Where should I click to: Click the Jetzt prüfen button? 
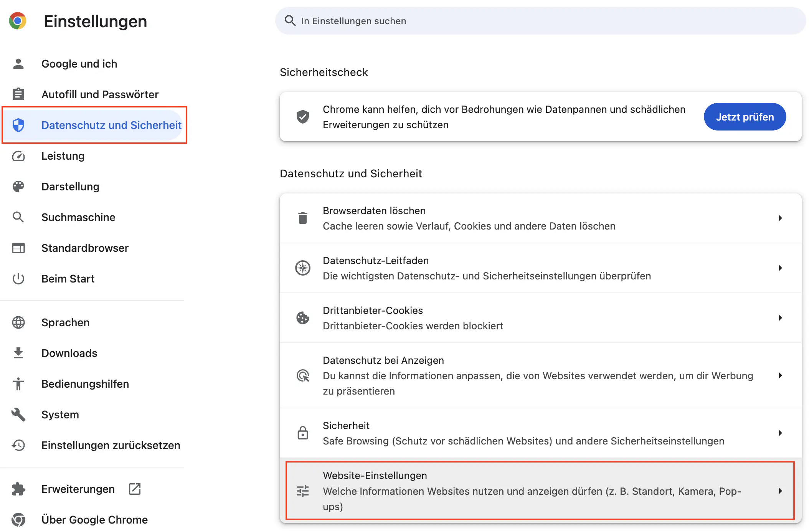745,117
